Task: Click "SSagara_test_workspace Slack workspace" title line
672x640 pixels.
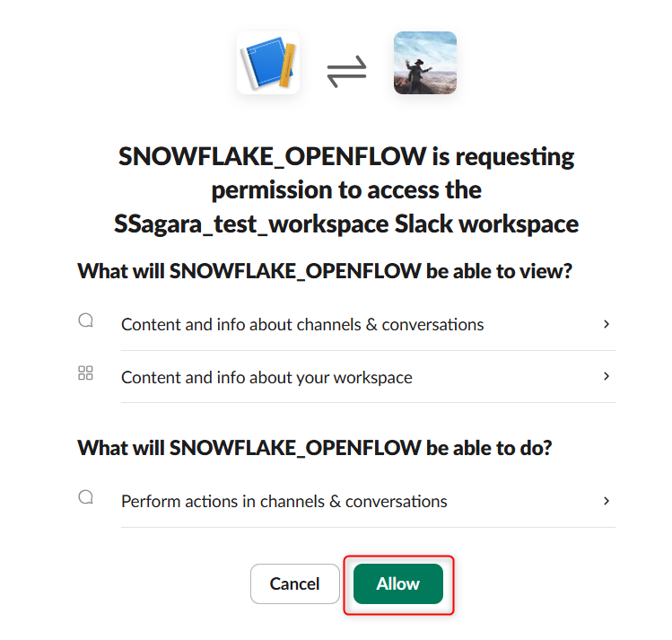Action: point(346,224)
